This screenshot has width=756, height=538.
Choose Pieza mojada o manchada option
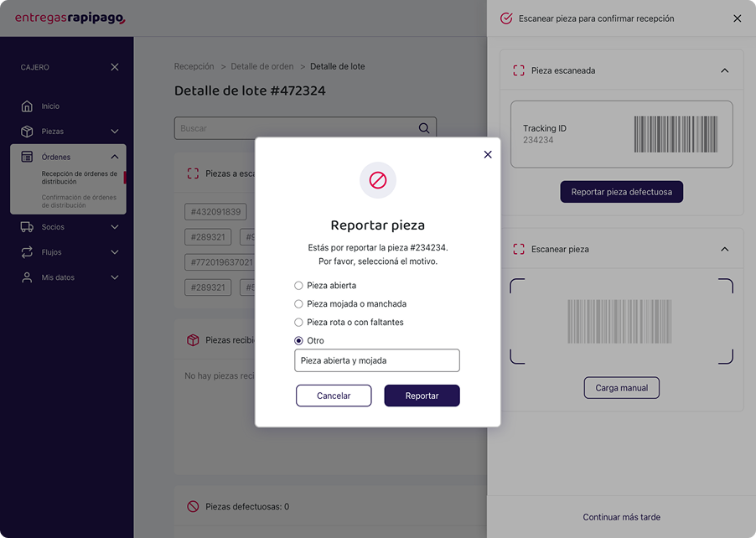298,303
